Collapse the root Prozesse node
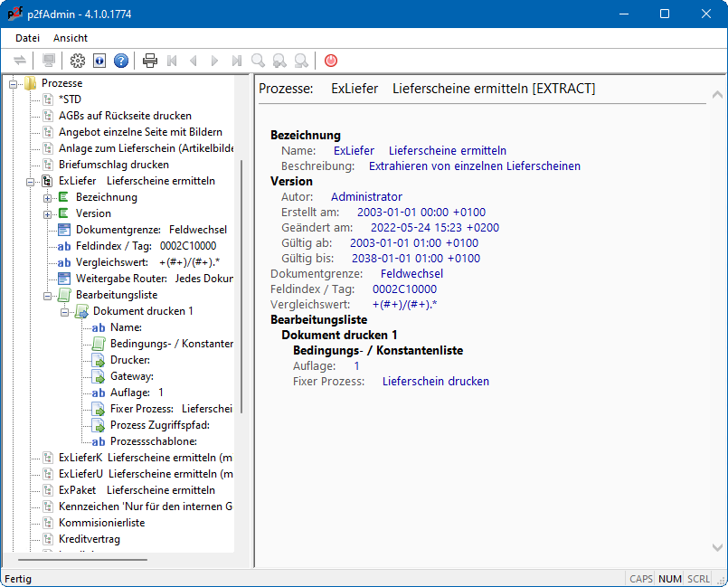This screenshot has height=587, width=728. pos(13,83)
